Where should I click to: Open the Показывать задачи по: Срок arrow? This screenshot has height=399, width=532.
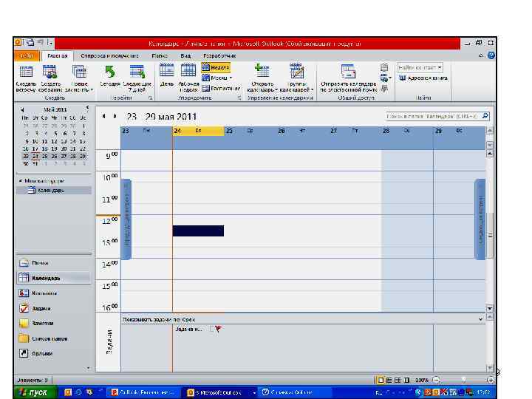480,320
